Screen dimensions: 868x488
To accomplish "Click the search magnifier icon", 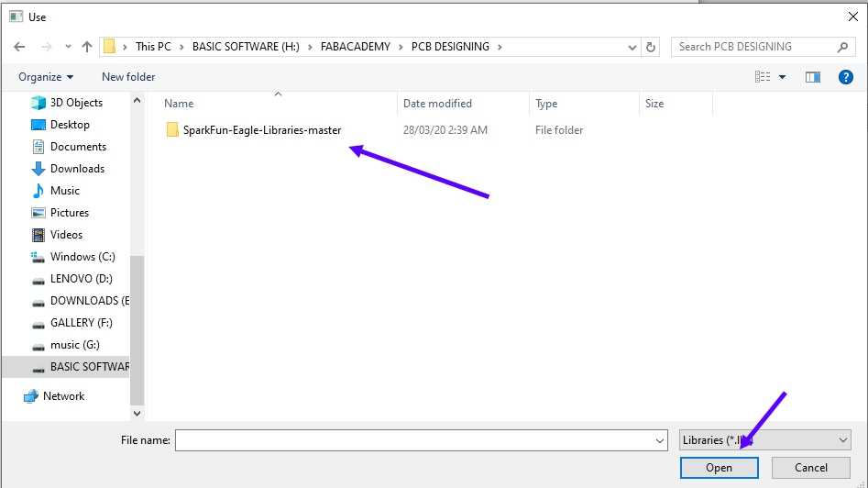I will coord(842,47).
